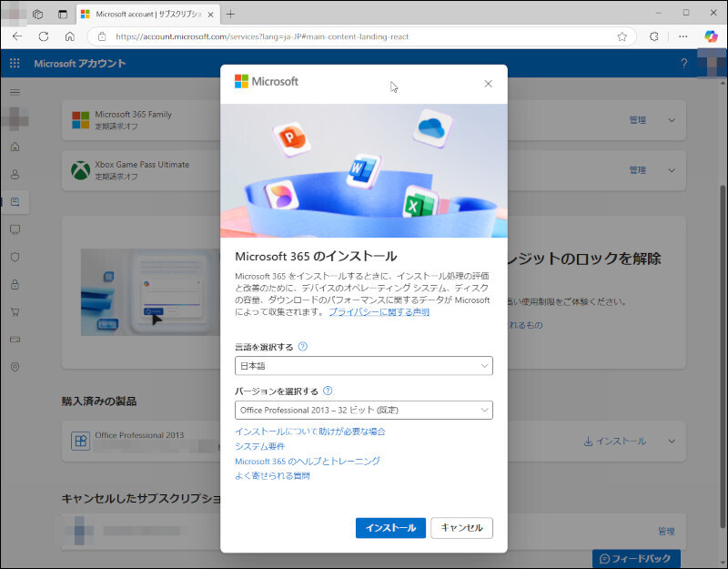Open the Office Professional 2013 version dropdown

pyautogui.click(x=363, y=411)
